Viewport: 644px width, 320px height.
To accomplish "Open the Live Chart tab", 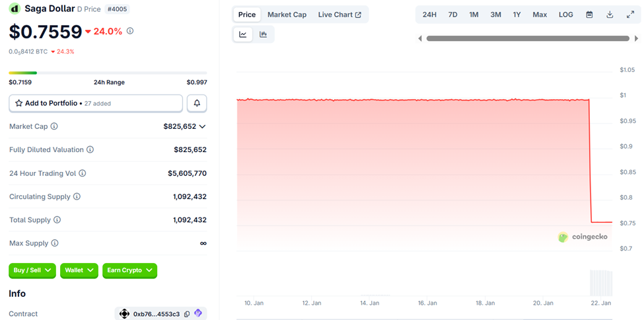I will point(340,15).
